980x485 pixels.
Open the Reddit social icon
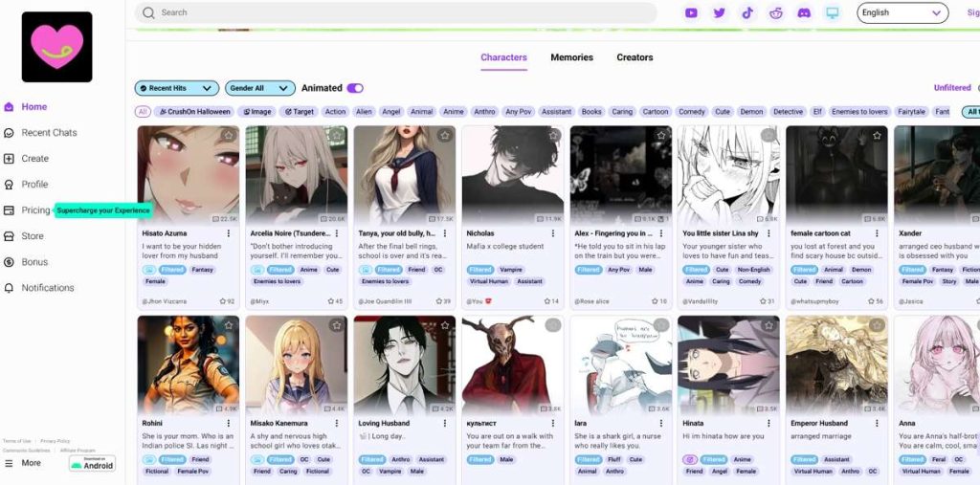[x=776, y=13]
